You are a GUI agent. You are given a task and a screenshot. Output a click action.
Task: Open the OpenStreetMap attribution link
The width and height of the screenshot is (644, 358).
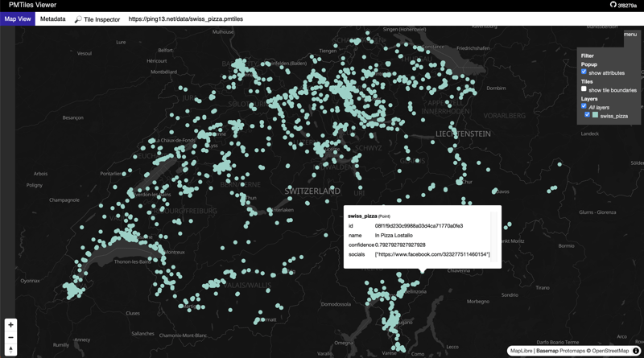(610, 351)
